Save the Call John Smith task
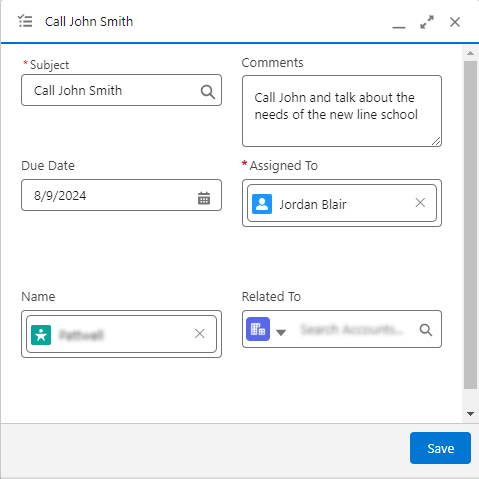 [x=440, y=448]
